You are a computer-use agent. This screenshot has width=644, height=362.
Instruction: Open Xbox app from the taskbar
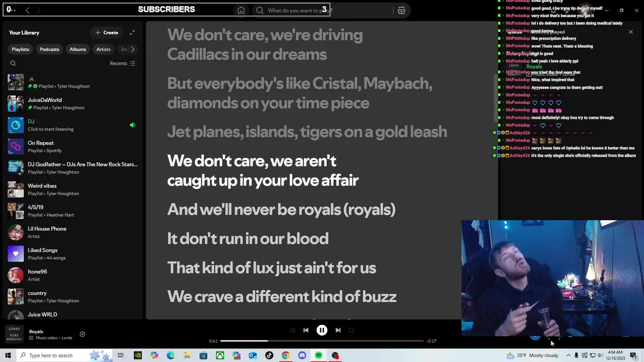click(x=220, y=355)
